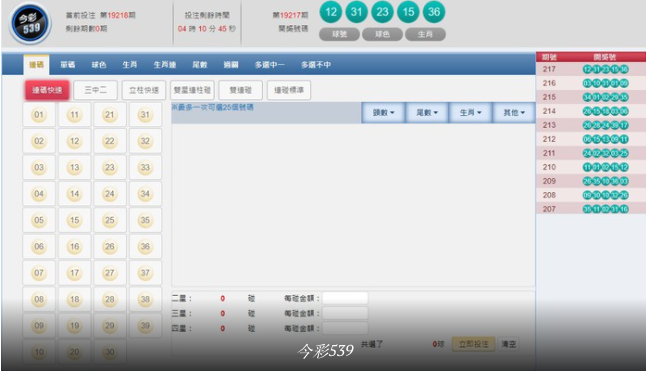646x371 pixels.
Task: Open the 生肖 dropdown beside 其他
Action: click(470, 112)
